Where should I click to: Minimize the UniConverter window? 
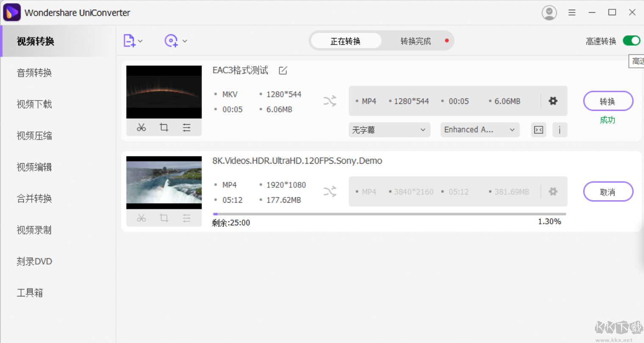click(x=592, y=13)
